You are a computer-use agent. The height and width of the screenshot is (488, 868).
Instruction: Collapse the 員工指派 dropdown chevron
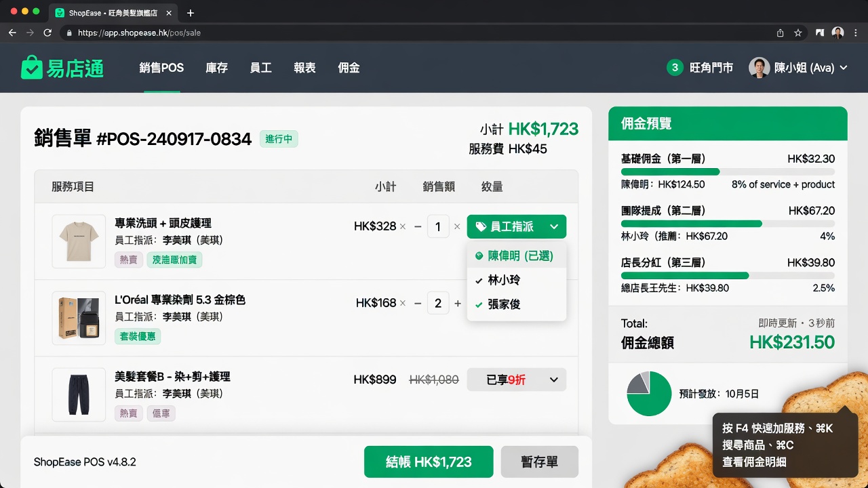554,226
